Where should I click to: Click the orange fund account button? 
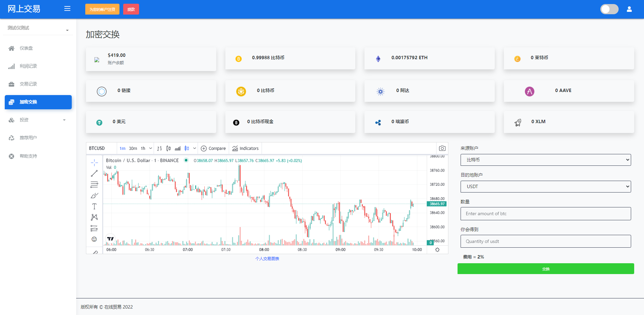tap(102, 9)
